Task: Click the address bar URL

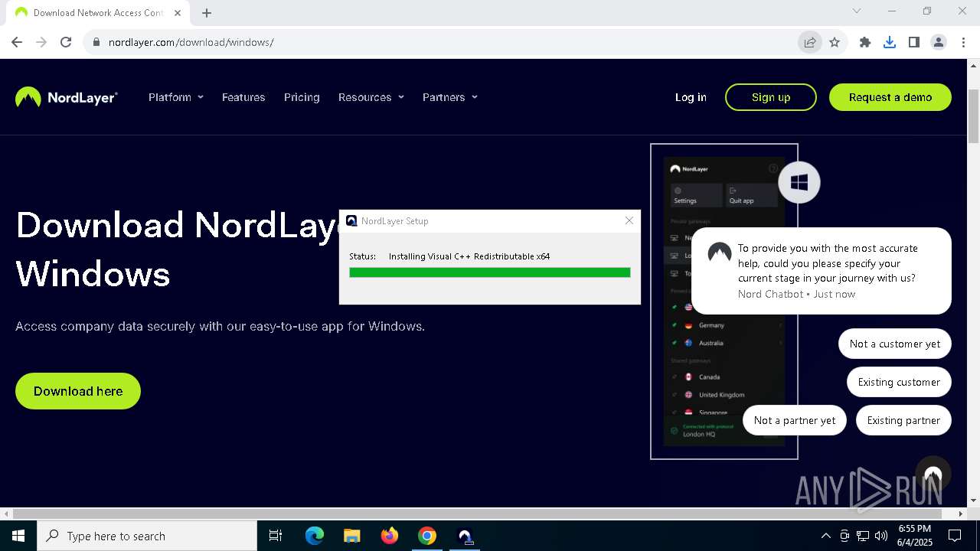Action: pos(191,42)
